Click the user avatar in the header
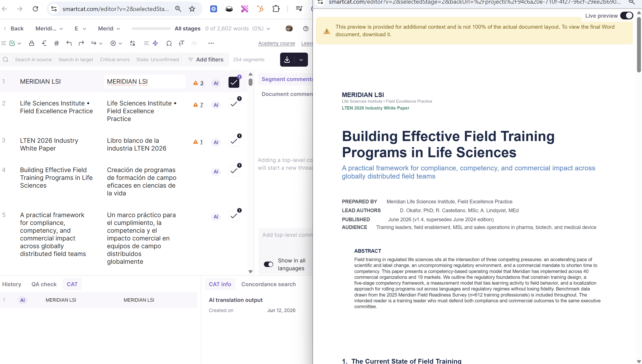 (x=289, y=28)
